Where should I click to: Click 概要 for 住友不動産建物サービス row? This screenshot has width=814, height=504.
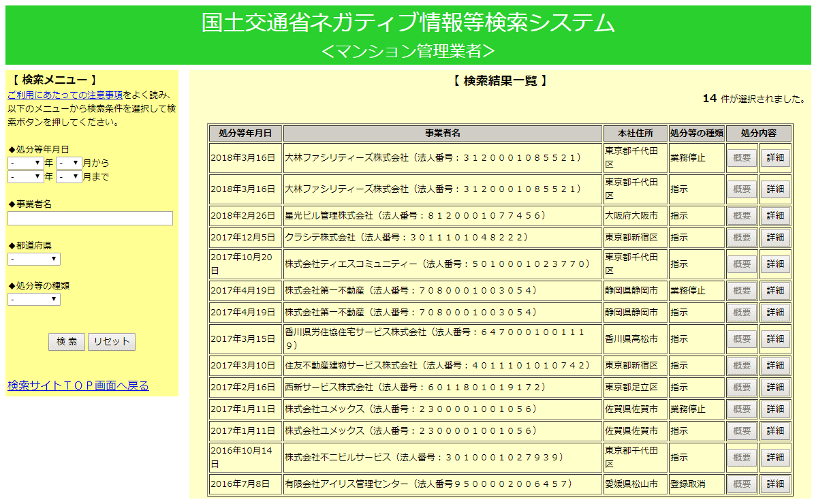pyautogui.click(x=742, y=366)
